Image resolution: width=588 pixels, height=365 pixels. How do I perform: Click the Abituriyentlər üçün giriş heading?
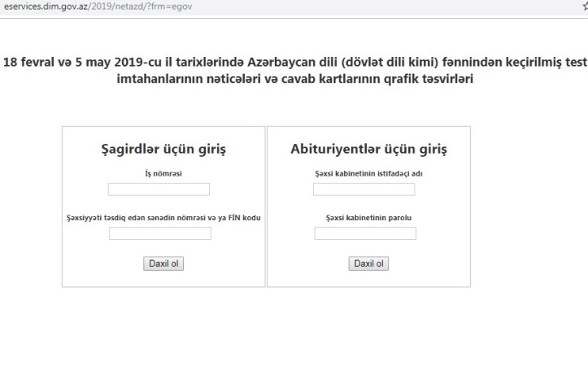368,150
